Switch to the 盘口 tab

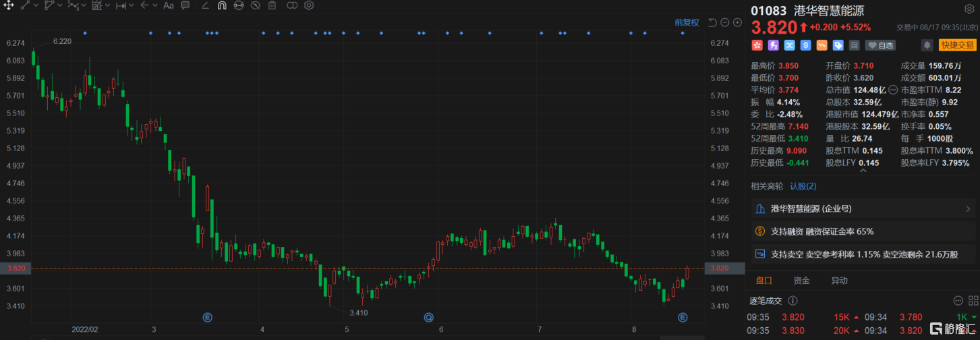click(x=763, y=281)
